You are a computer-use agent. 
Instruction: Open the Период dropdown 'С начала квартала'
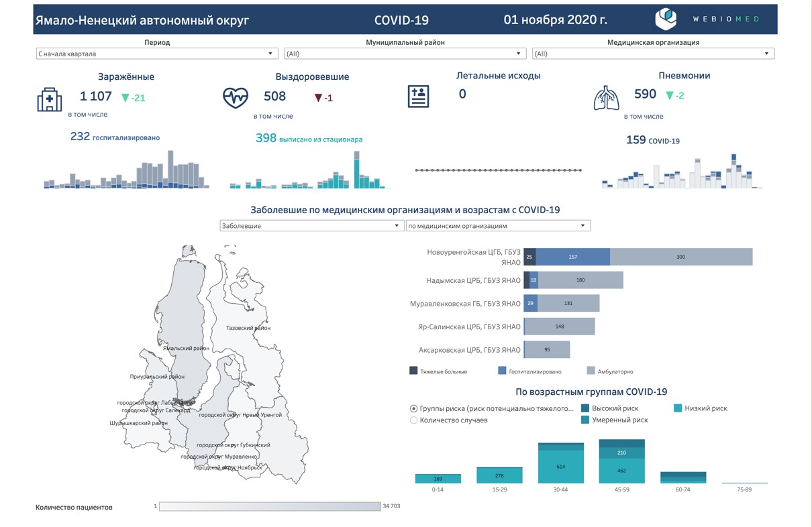(x=157, y=54)
